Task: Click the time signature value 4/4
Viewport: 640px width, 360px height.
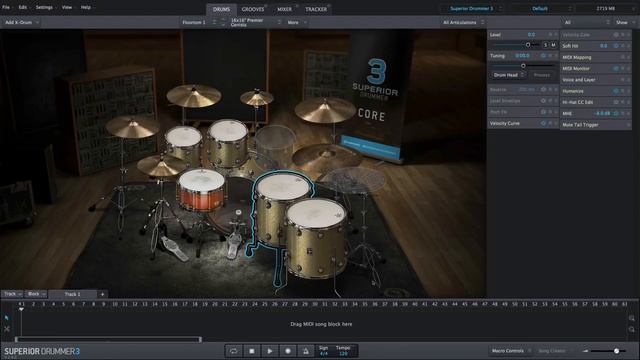Action: 324,353
